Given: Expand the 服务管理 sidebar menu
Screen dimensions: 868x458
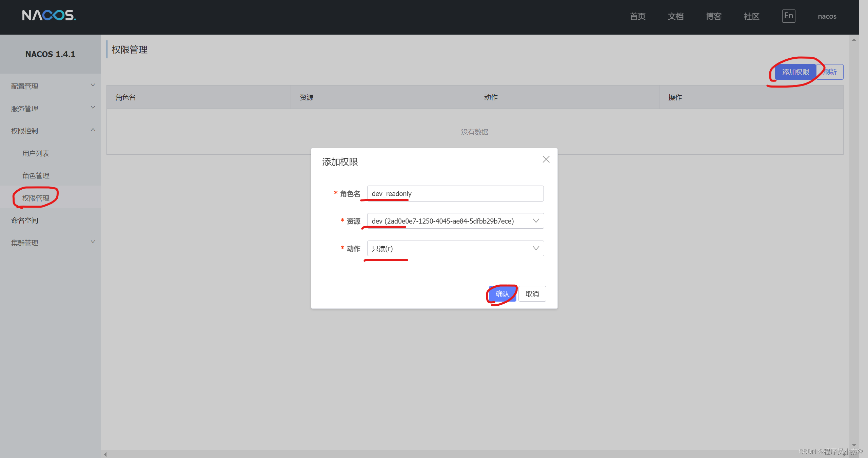Looking at the screenshot, I should [x=50, y=109].
